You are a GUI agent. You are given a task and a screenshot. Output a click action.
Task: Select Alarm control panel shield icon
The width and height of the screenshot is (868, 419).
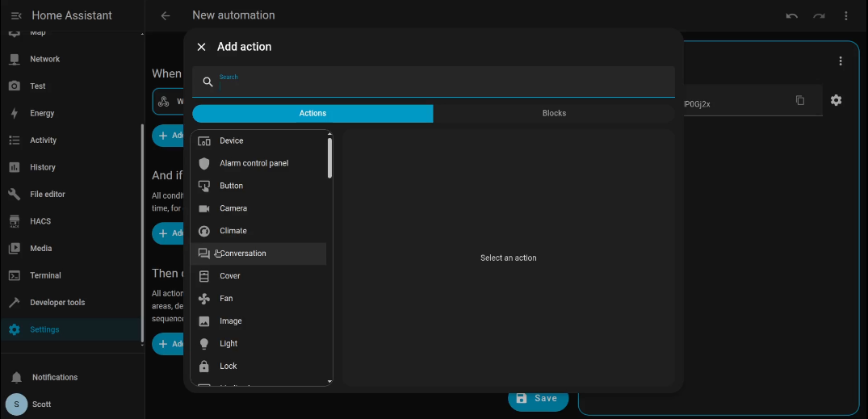pyautogui.click(x=204, y=163)
